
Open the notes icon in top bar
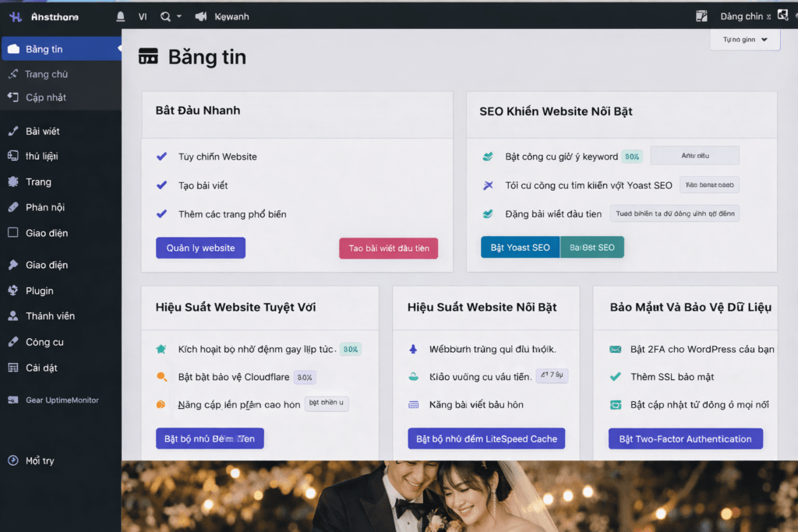point(701,16)
